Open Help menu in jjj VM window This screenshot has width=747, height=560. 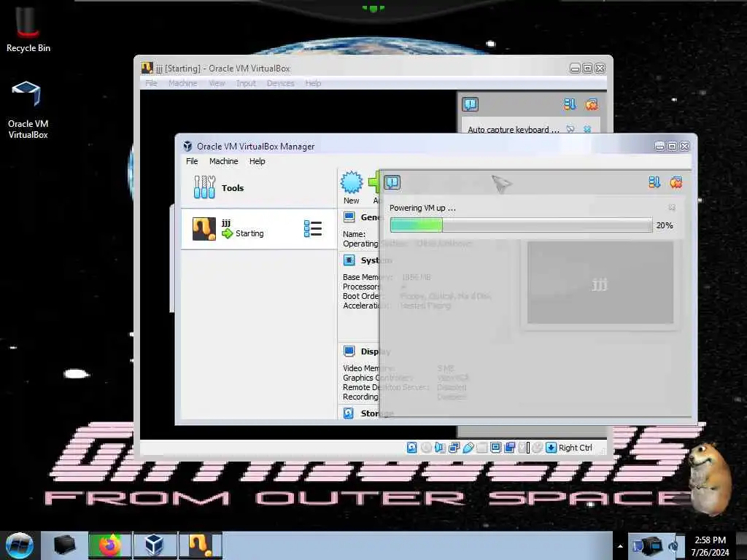click(313, 83)
